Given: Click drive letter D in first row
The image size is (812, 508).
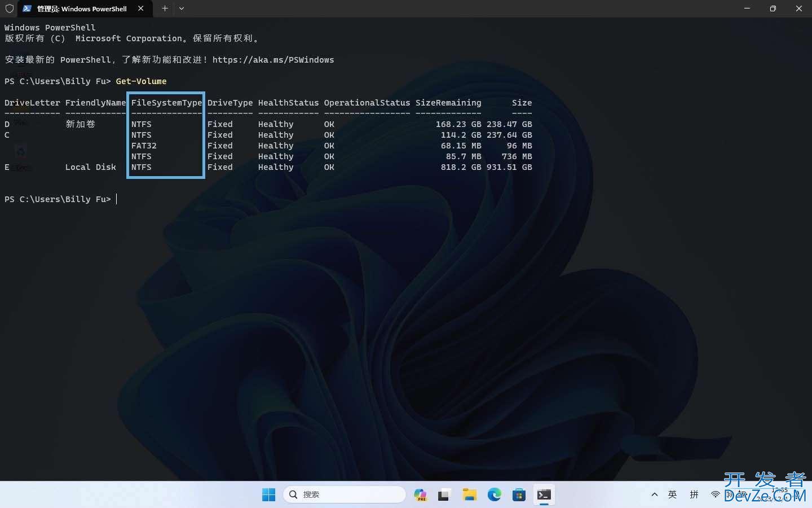Looking at the screenshot, I should (7, 124).
